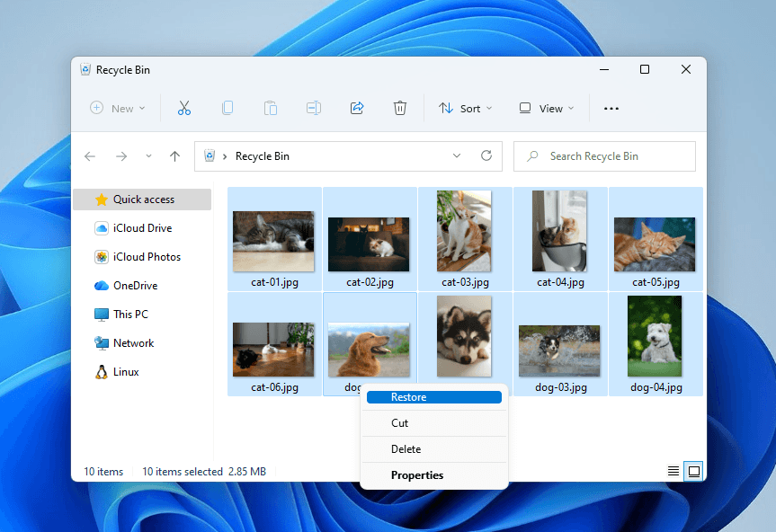Switch to large thumbnails view icon
Viewport: 776px width, 532px height.
coord(694,471)
